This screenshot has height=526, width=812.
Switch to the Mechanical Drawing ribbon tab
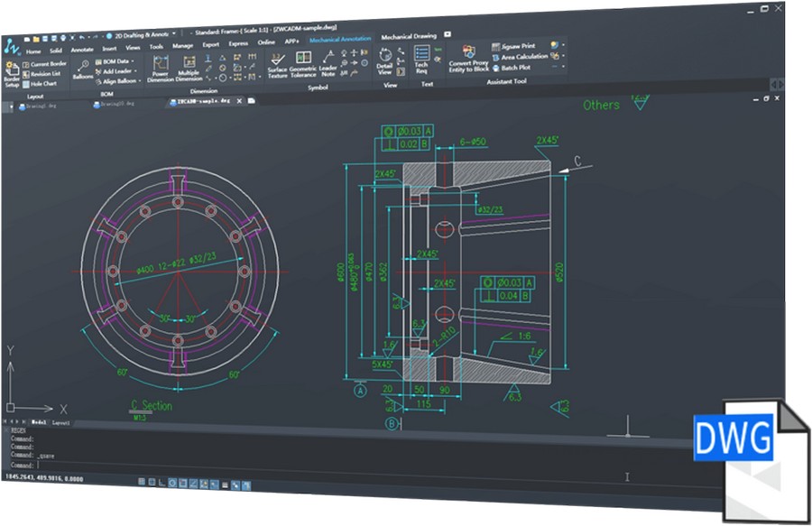point(409,36)
